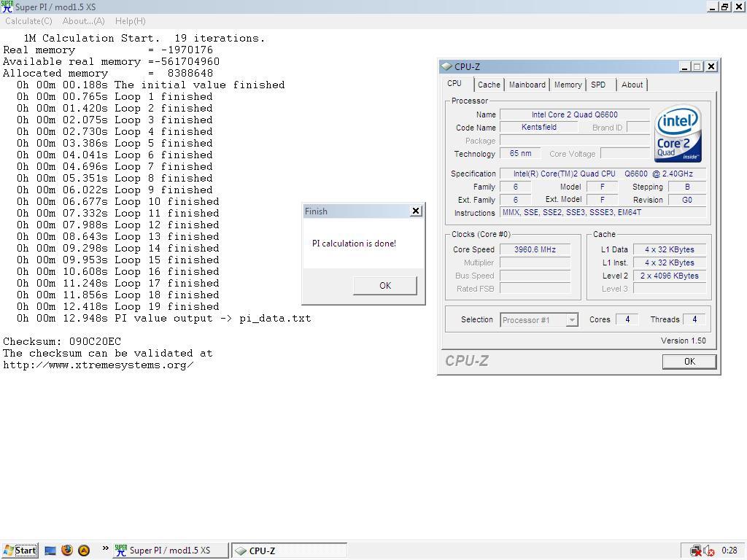Open the About...(A) menu

pos(83,21)
